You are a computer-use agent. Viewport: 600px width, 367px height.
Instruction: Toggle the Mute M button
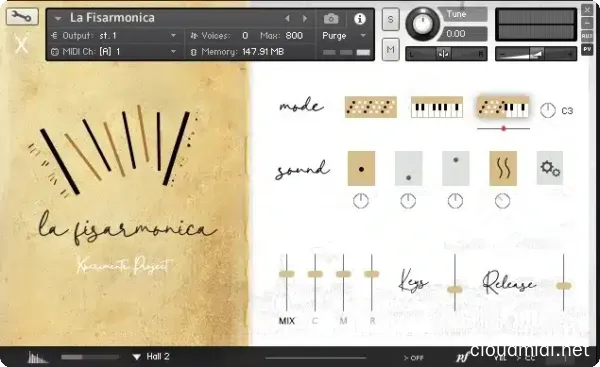391,49
